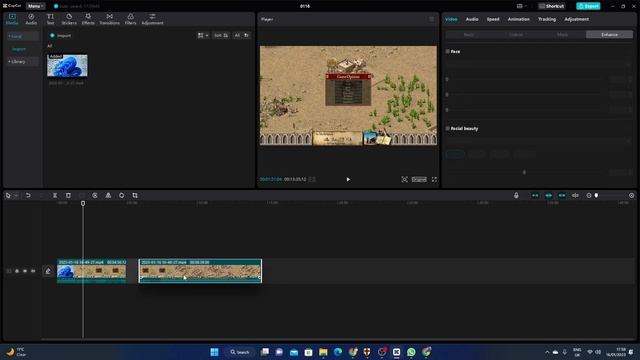Open the Filters panel
Image resolution: width=640 pixels, height=360 pixels.
point(131,19)
